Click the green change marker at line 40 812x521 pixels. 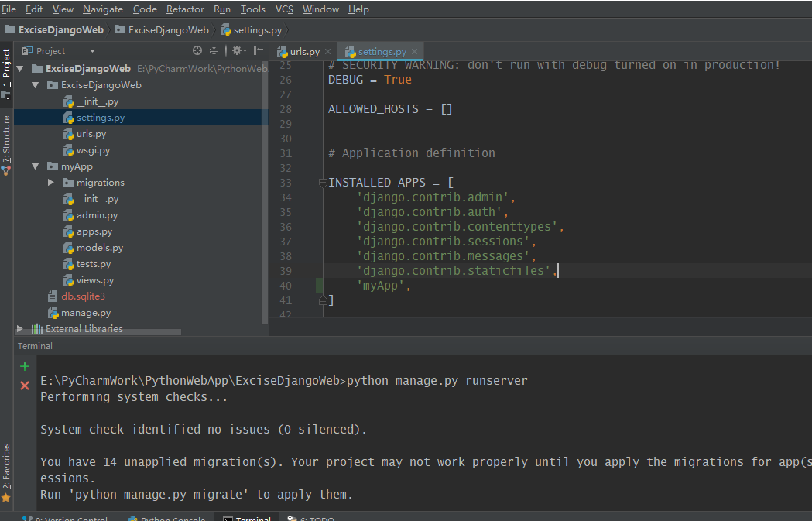click(x=319, y=286)
